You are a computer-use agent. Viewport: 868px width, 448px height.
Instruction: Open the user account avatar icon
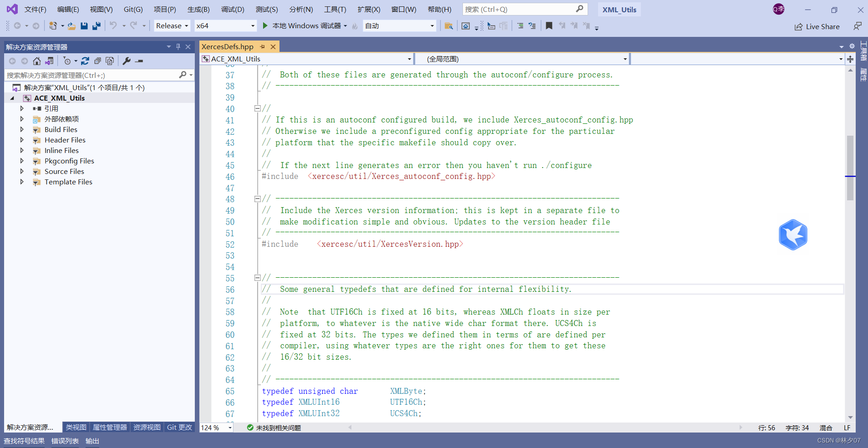point(779,9)
